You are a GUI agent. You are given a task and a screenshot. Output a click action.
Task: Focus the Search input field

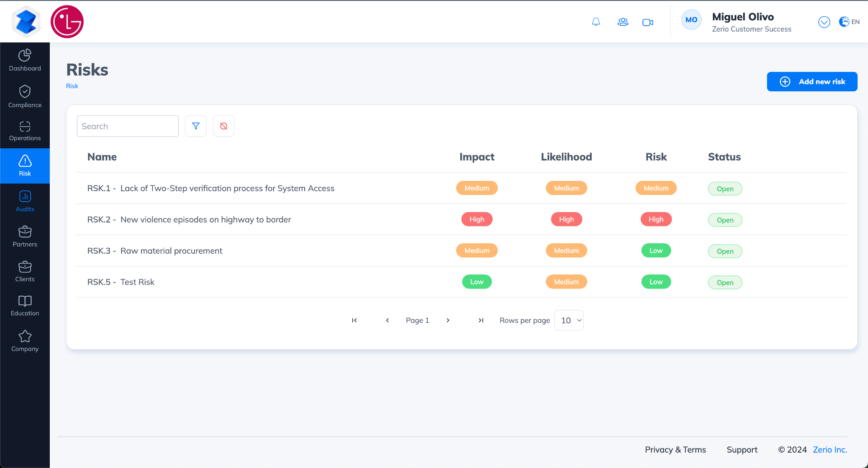pos(128,126)
